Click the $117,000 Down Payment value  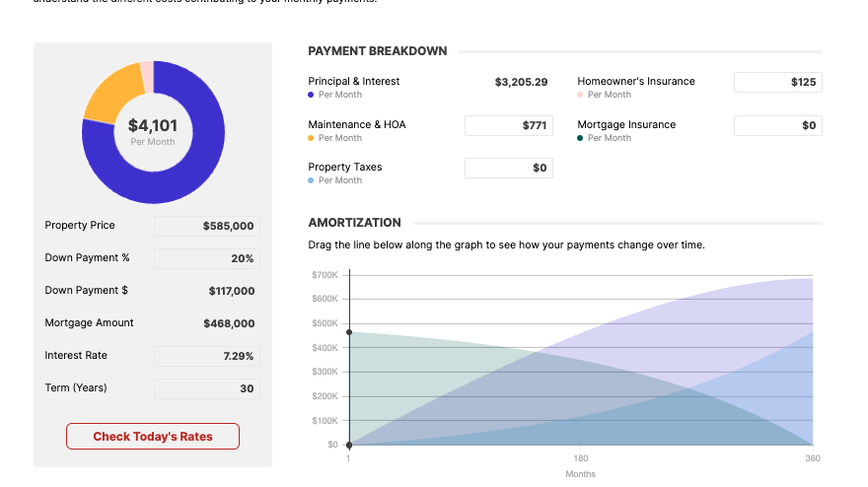tap(232, 291)
